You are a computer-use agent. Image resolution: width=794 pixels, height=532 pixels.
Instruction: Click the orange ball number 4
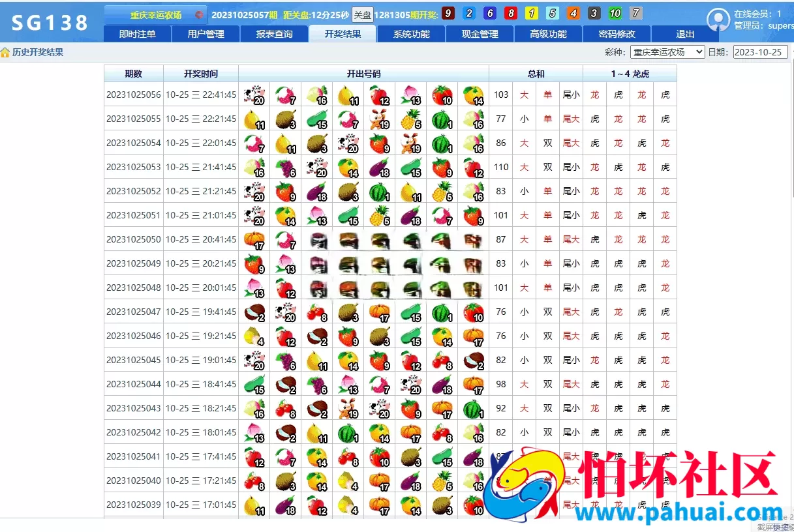[x=573, y=14]
